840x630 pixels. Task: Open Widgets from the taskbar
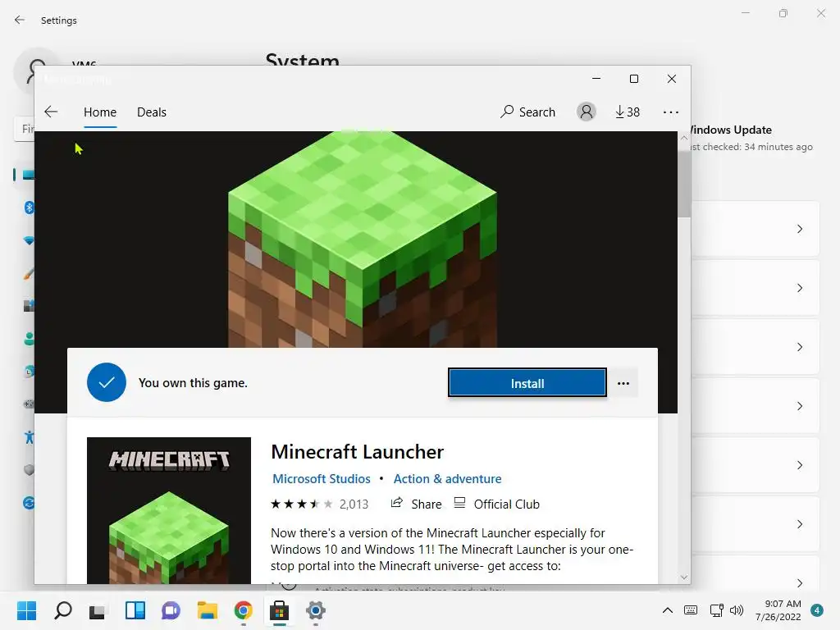[135, 610]
